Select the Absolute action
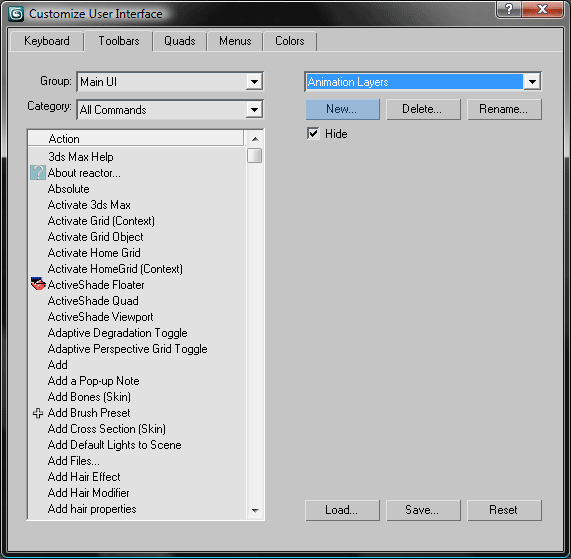 (x=68, y=189)
